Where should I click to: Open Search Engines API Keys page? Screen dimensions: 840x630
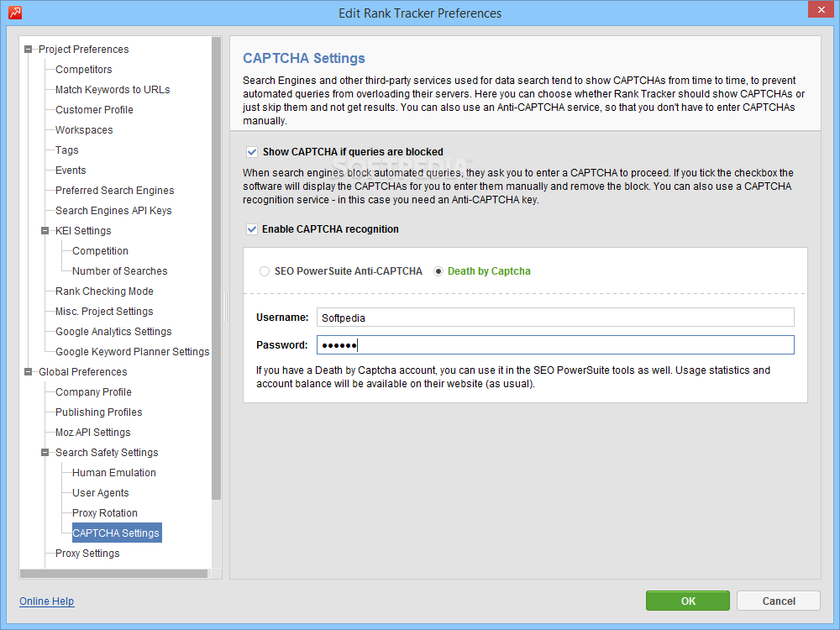[113, 211]
